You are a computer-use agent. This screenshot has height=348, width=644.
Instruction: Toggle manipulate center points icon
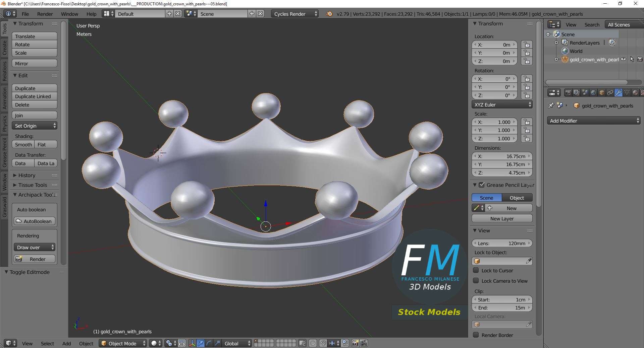coord(182,343)
